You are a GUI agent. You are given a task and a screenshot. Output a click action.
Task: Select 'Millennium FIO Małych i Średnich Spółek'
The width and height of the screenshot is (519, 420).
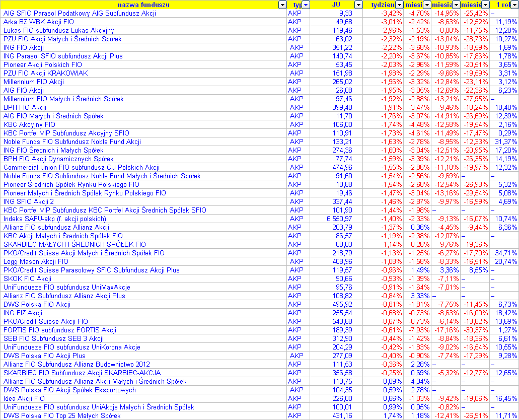[x=63, y=99]
